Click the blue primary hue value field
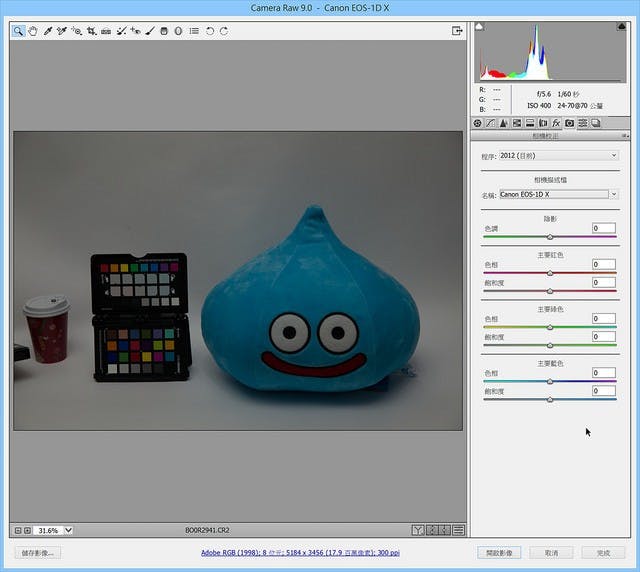This screenshot has width=640, height=572. click(x=604, y=373)
